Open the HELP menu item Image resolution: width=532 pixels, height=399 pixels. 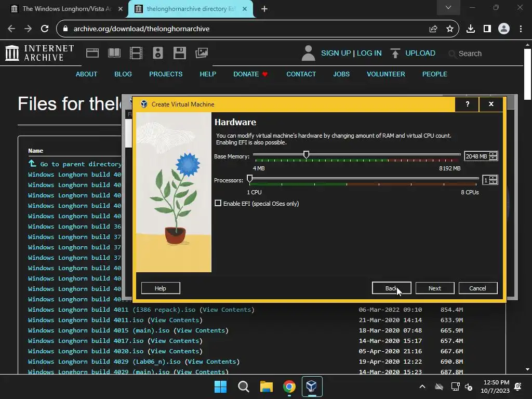click(208, 74)
